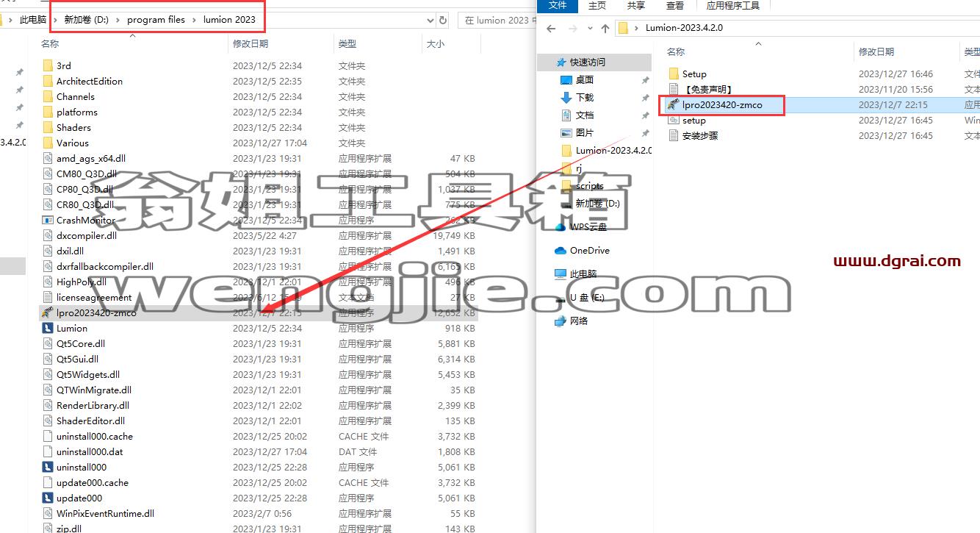Click the search box in left window

tap(497, 20)
